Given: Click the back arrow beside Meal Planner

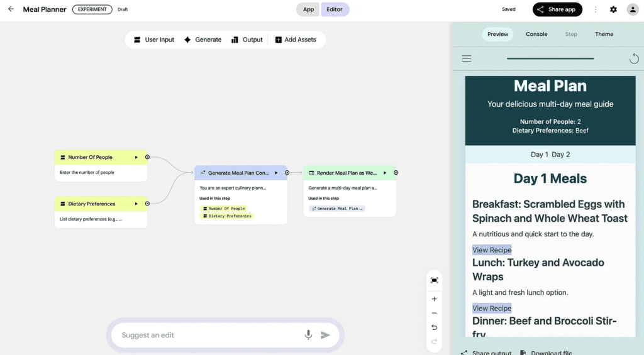Looking at the screenshot, I should coord(11,9).
